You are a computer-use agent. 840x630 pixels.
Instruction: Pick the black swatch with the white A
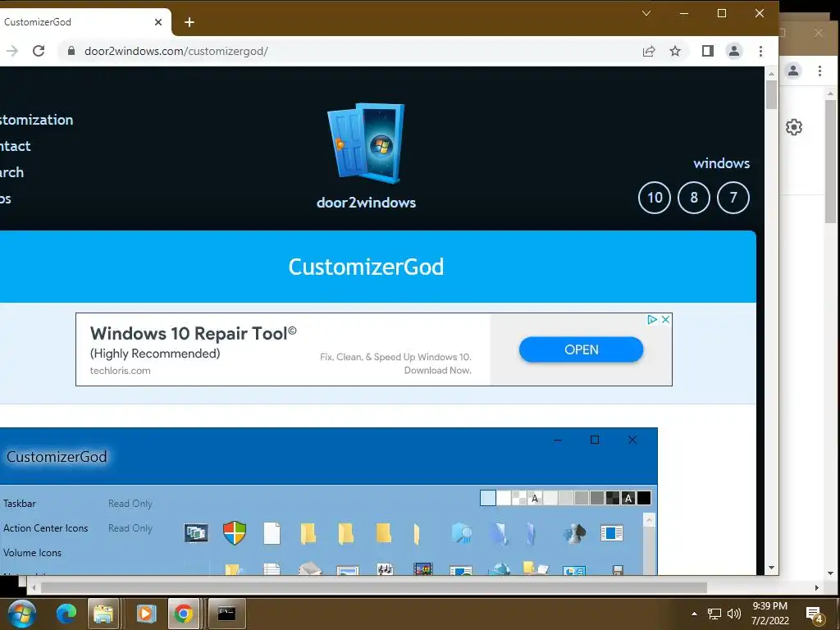point(628,498)
